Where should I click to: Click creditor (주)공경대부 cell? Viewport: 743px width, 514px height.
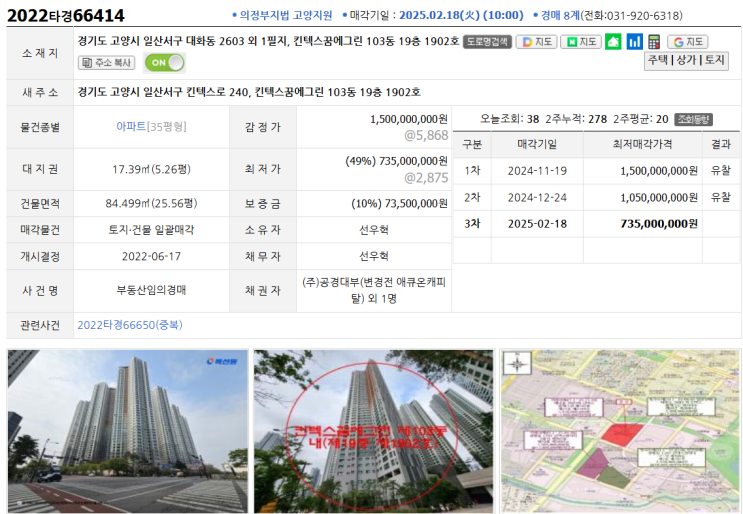tap(374, 290)
